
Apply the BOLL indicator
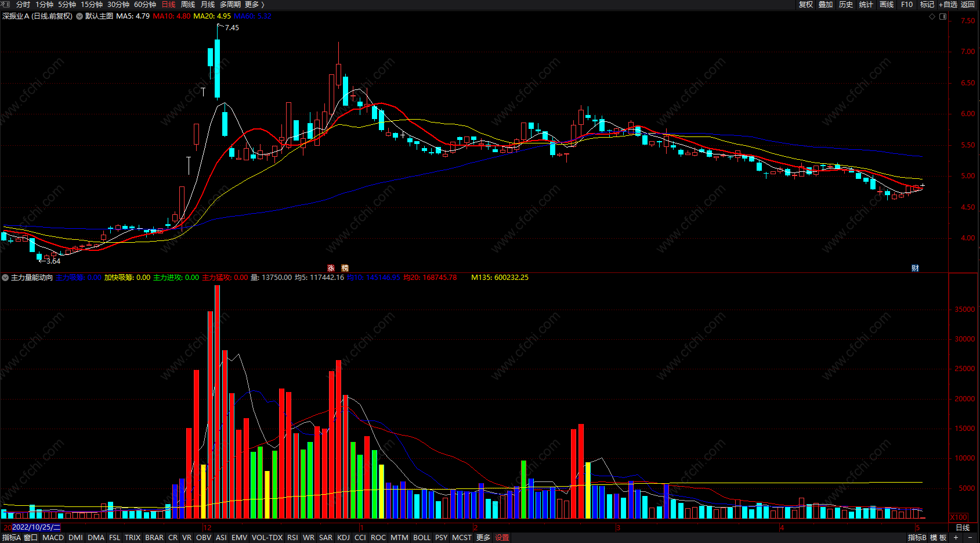[x=422, y=538]
